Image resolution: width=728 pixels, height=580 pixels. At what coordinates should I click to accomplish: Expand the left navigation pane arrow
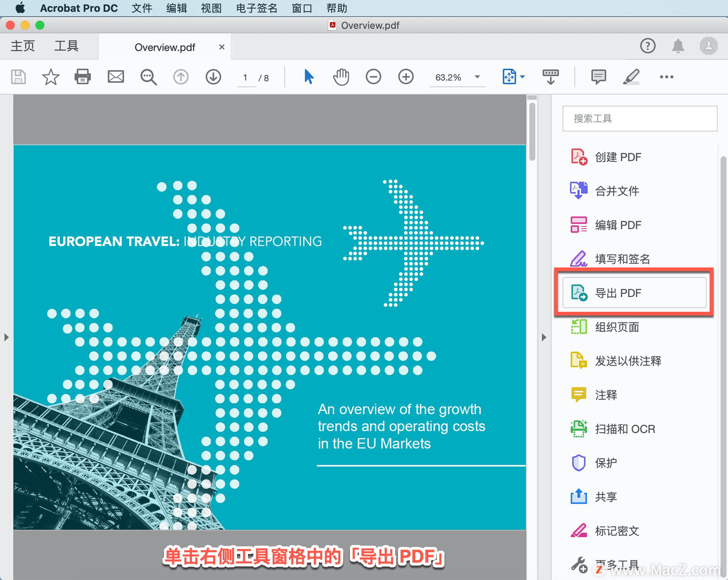point(6,337)
